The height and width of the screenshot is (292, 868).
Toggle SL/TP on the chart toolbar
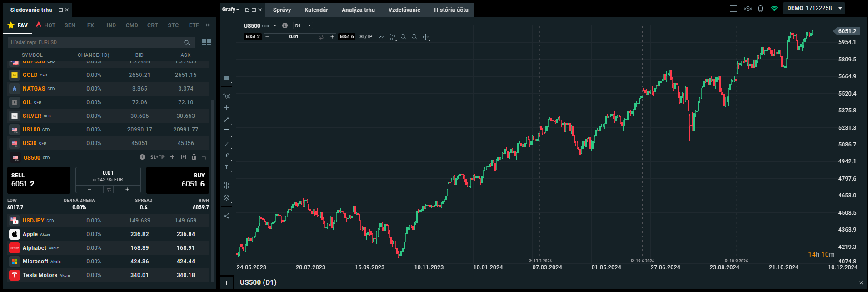[366, 37]
